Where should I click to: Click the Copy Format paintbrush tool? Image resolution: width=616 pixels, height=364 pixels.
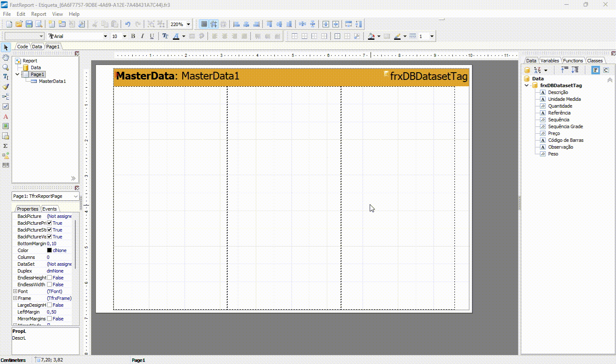point(6,87)
